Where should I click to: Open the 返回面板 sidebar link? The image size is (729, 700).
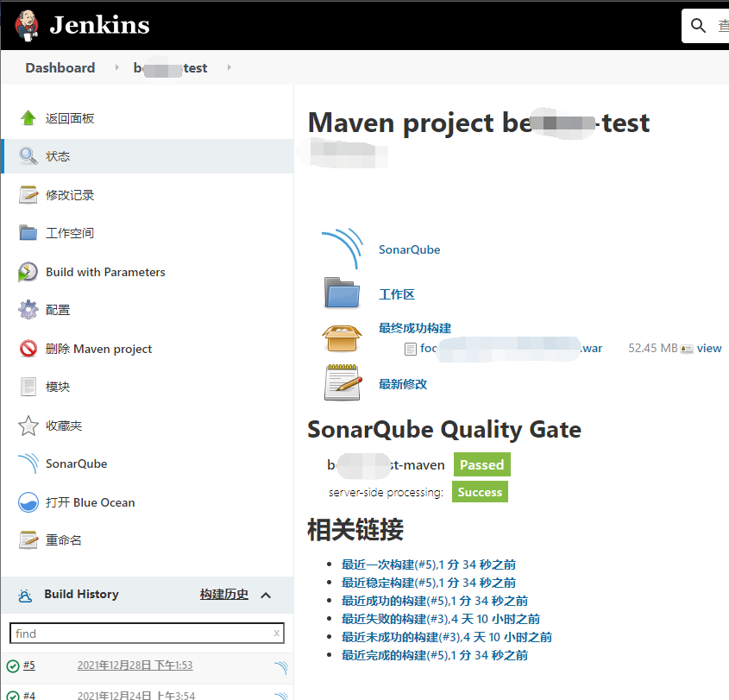(x=70, y=118)
